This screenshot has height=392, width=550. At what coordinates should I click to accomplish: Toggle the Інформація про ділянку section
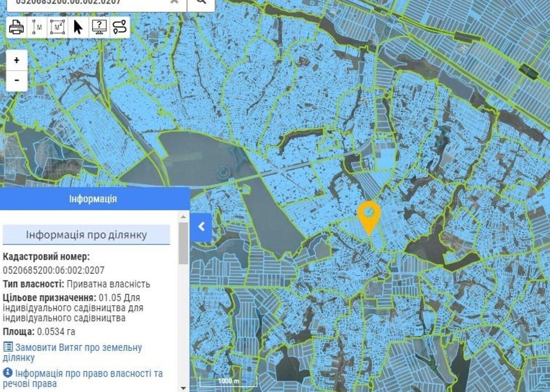pos(86,235)
